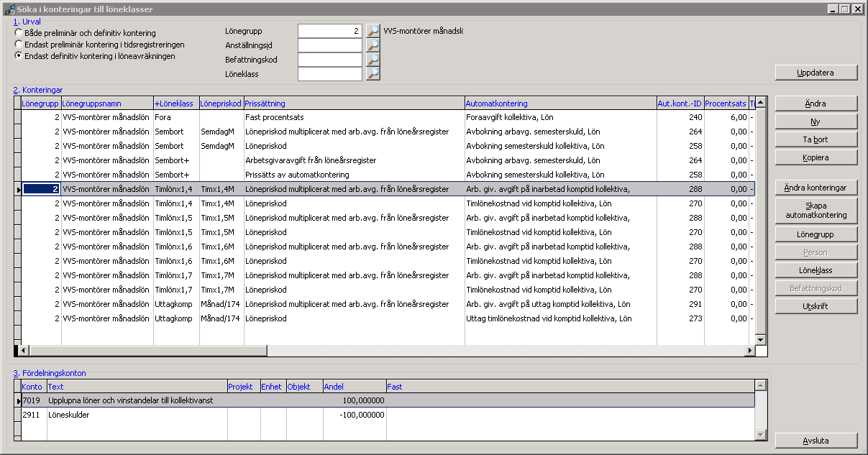The image size is (868, 455).
Task: Click the Skapa automatkontering button
Action: 816,211
